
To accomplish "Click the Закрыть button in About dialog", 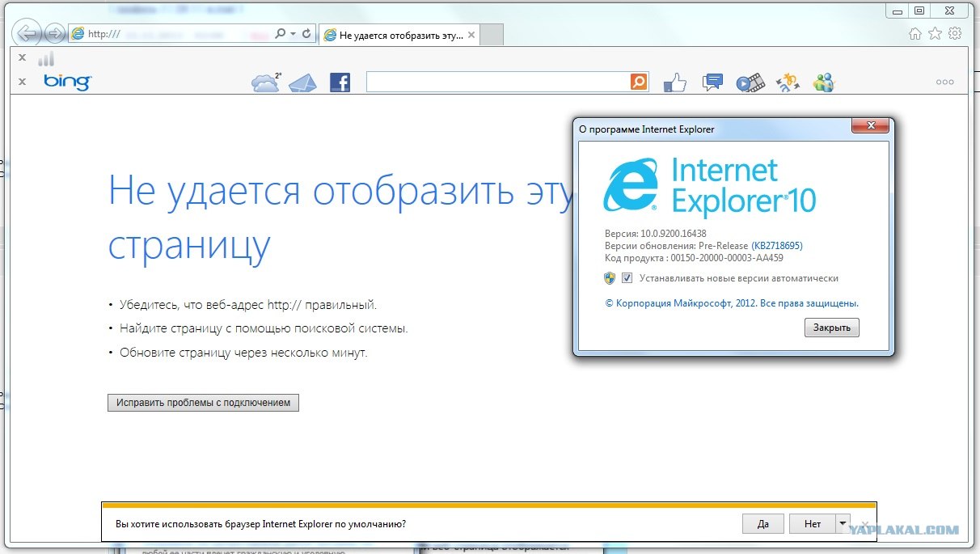I will pyautogui.click(x=831, y=328).
